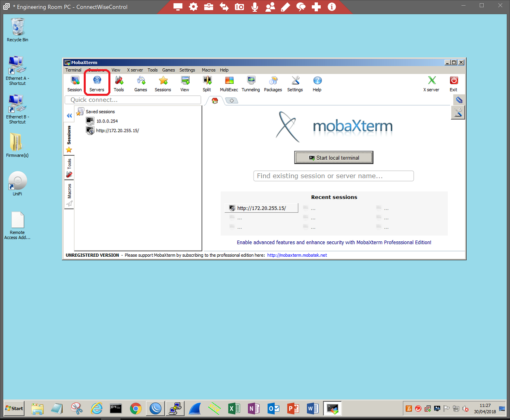This screenshot has width=510, height=420.
Task: Open the Tunneling tool
Action: [251, 84]
